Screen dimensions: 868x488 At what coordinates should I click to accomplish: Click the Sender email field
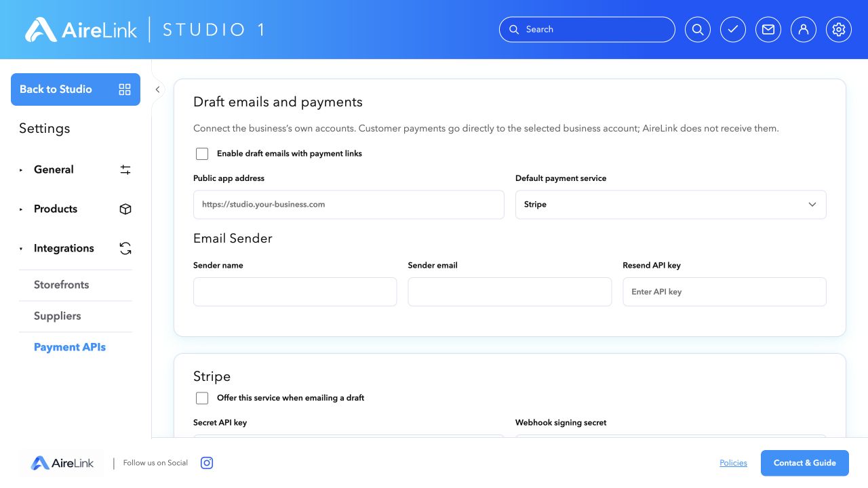(x=510, y=291)
